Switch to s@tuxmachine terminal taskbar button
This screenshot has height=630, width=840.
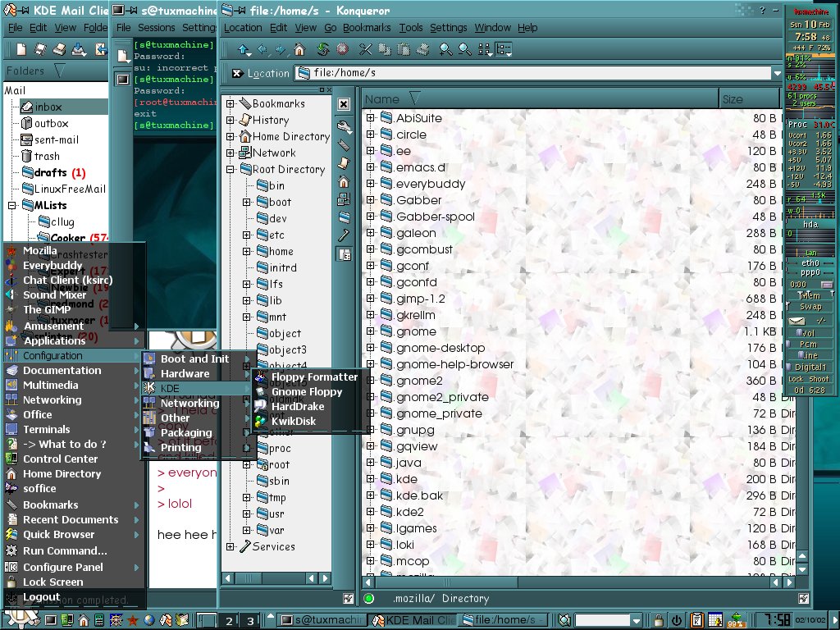point(323,620)
